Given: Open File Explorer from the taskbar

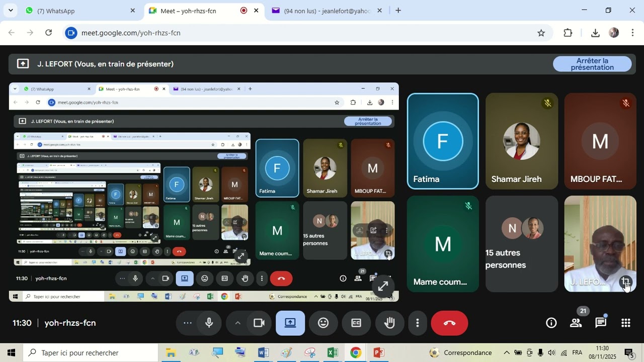Looking at the screenshot, I should (171, 353).
